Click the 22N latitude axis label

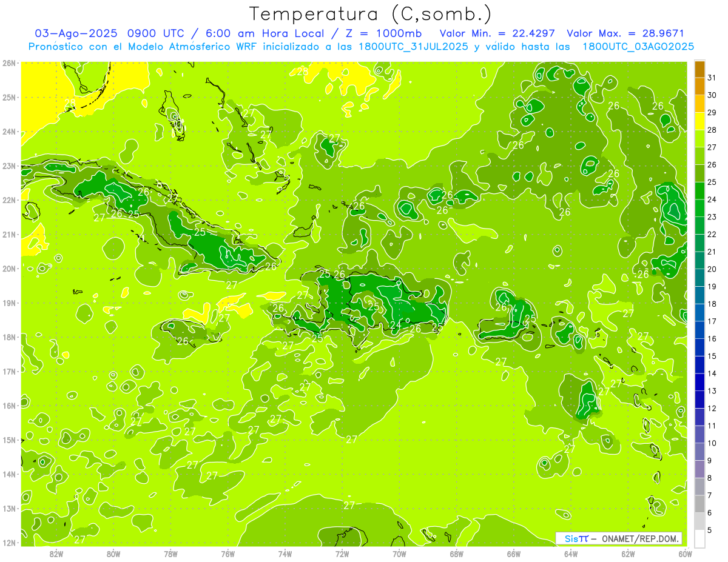tap(9, 200)
